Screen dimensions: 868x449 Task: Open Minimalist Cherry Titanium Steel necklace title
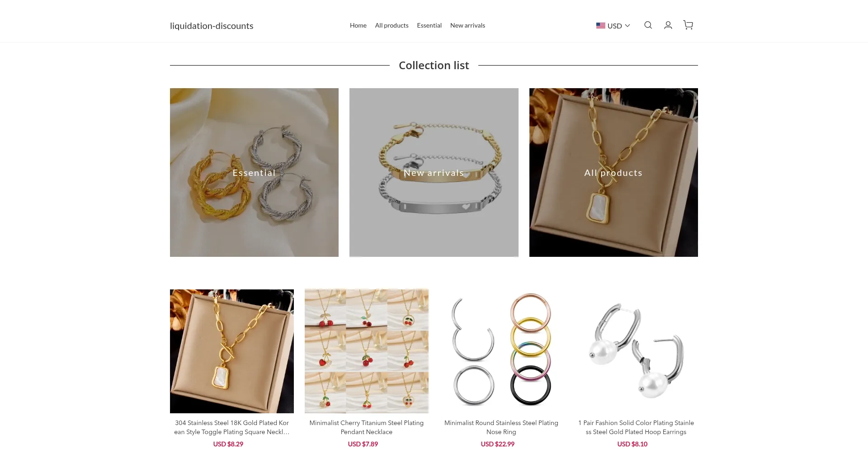click(366, 427)
